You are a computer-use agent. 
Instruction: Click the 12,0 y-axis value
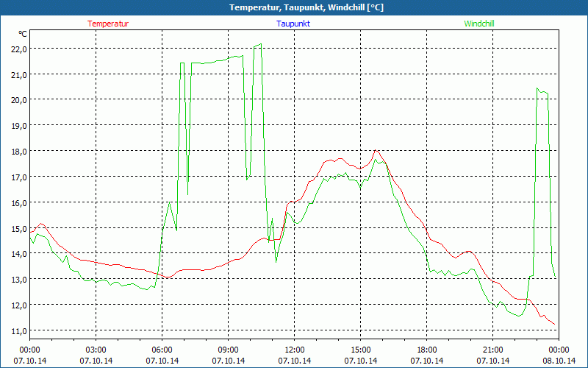pos(19,305)
